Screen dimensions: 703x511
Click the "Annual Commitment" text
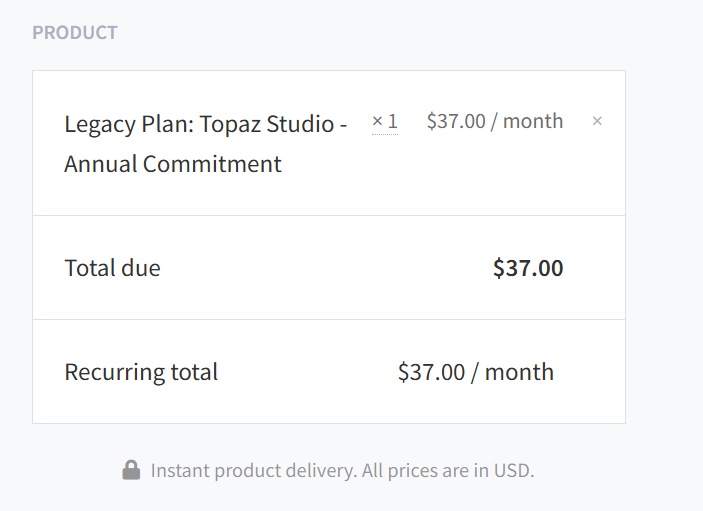click(x=173, y=164)
